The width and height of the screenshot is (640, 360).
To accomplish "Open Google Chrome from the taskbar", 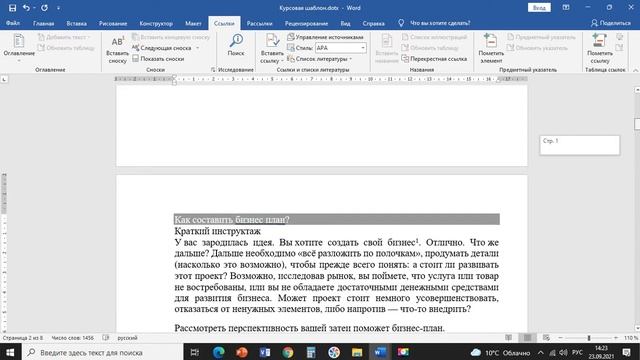I will (x=288, y=352).
